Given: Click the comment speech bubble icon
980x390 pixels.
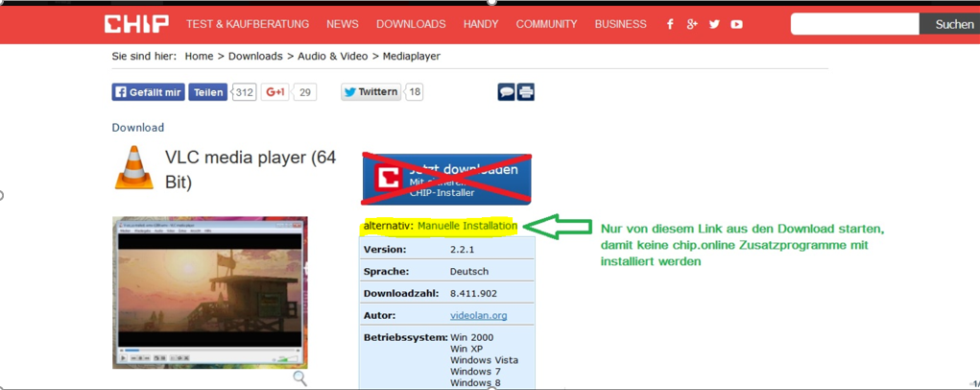Looking at the screenshot, I should (x=506, y=92).
